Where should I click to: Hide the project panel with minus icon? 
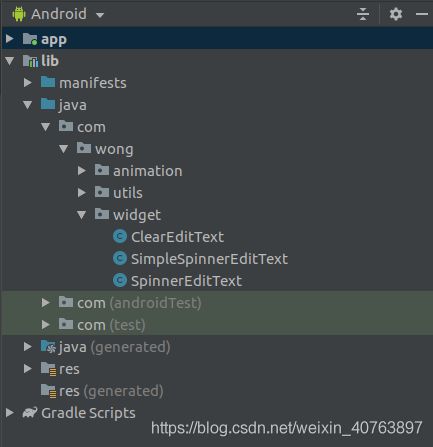tap(422, 14)
